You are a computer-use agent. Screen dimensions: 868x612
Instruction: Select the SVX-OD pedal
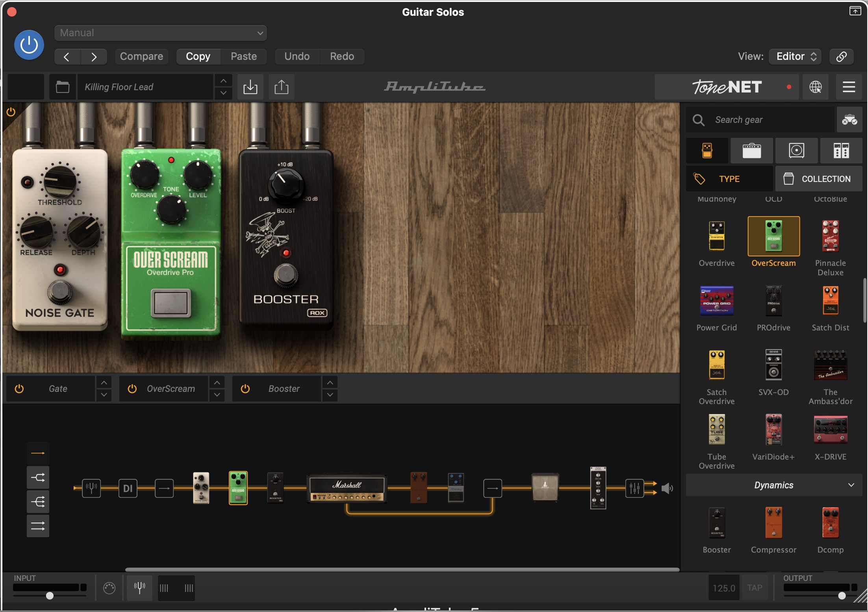point(773,365)
